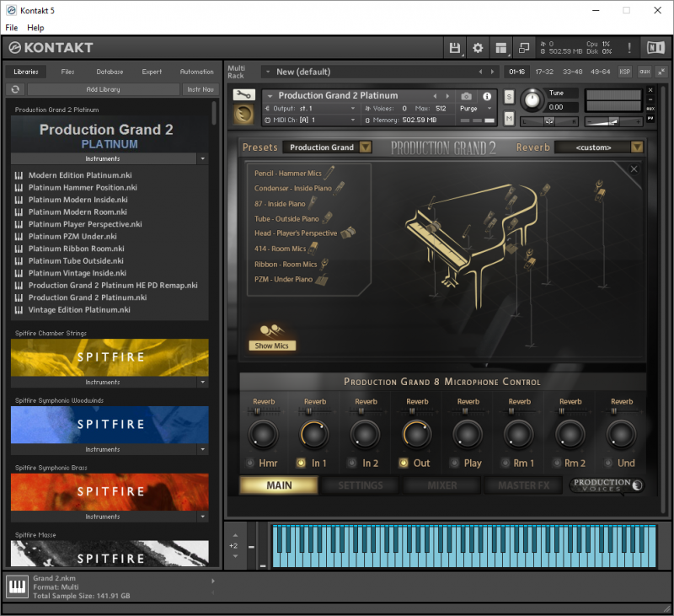
Task: Select next instrument arrow
Action: (x=447, y=96)
